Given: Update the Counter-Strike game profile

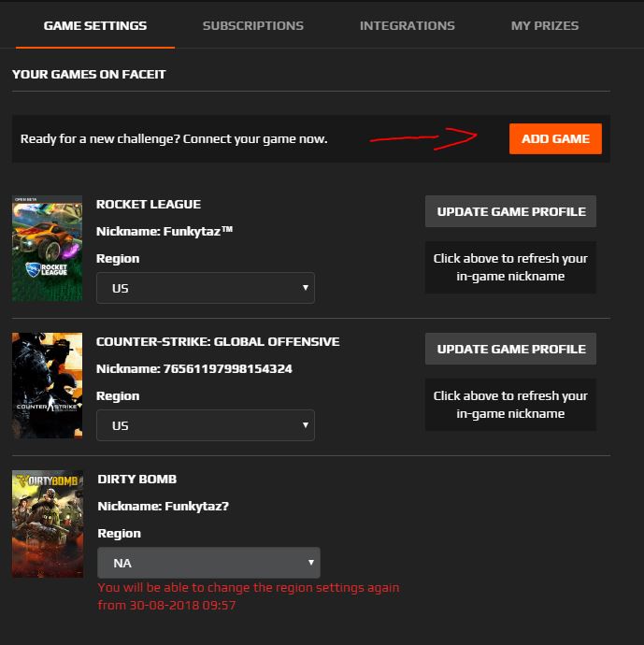Looking at the screenshot, I should [x=510, y=349].
